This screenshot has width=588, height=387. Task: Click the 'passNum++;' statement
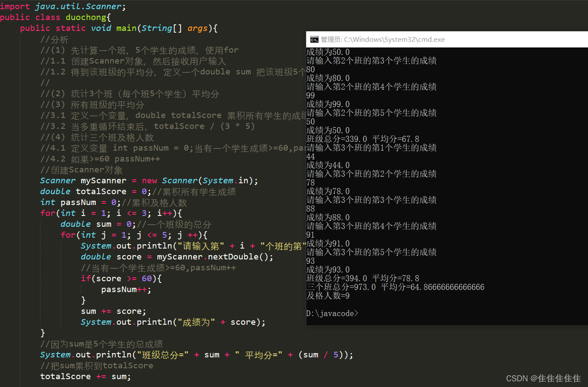point(127,289)
